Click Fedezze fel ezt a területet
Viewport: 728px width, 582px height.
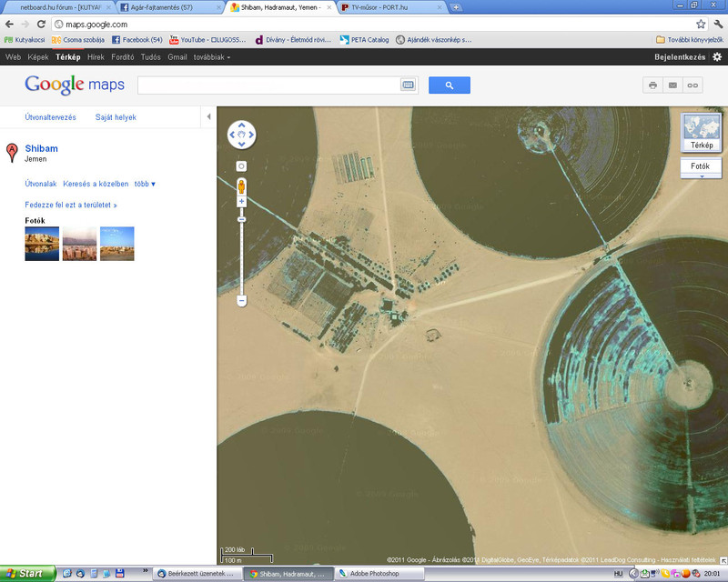pyautogui.click(x=71, y=205)
